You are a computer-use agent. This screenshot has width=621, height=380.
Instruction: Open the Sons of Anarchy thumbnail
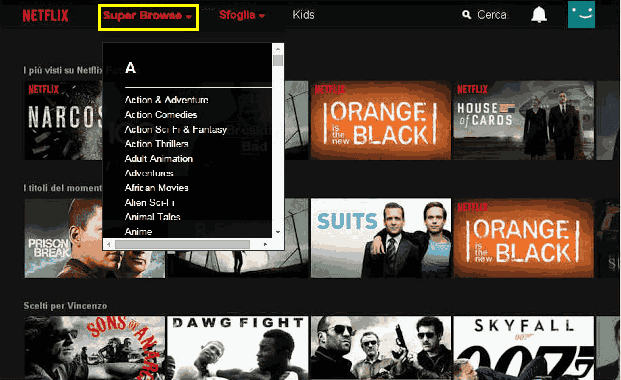[95, 348]
